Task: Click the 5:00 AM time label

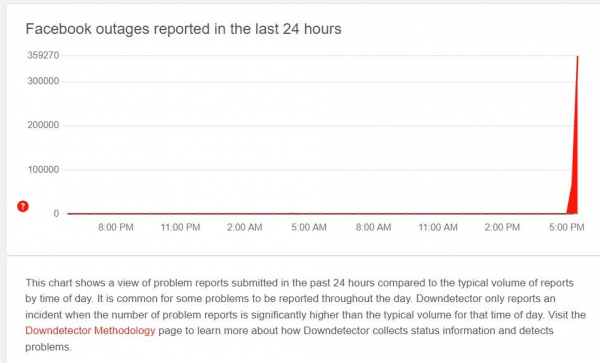Action: [x=309, y=227]
